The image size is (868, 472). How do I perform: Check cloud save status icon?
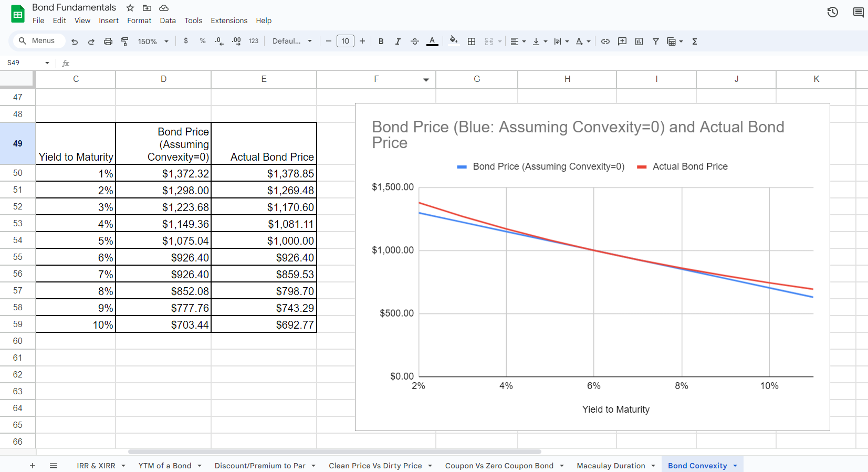click(164, 8)
